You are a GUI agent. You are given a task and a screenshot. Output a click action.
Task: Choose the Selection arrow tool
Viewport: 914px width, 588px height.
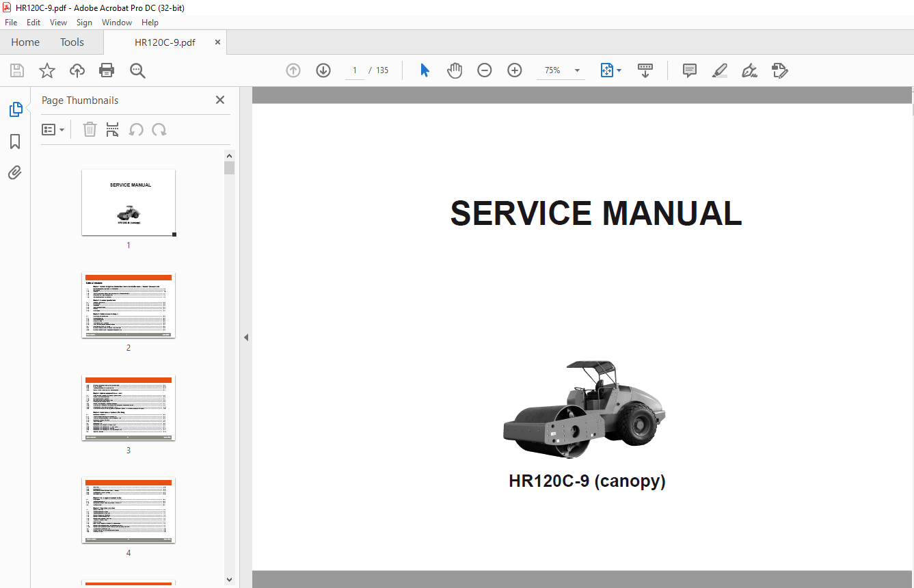point(425,70)
